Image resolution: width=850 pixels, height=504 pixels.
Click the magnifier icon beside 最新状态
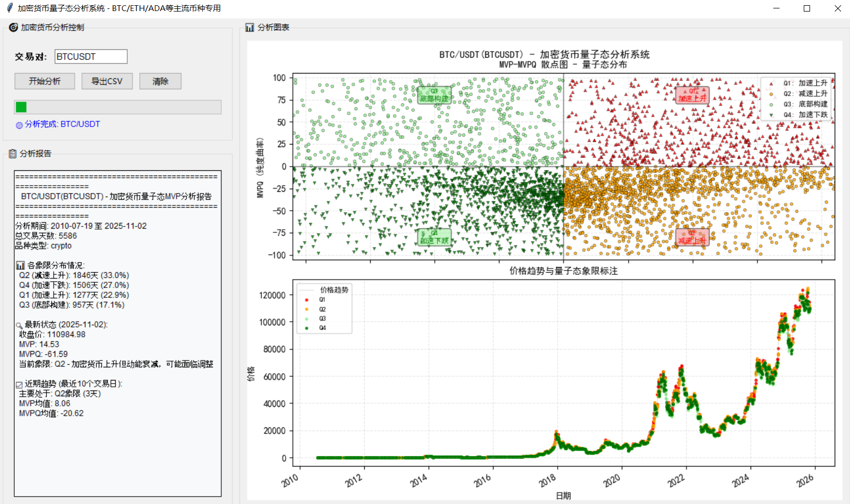(19, 325)
